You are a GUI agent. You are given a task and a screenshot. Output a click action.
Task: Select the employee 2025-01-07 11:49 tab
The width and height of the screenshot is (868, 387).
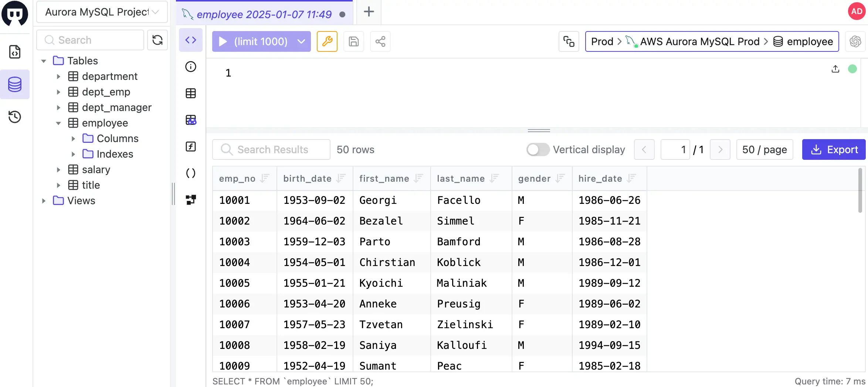point(264,14)
